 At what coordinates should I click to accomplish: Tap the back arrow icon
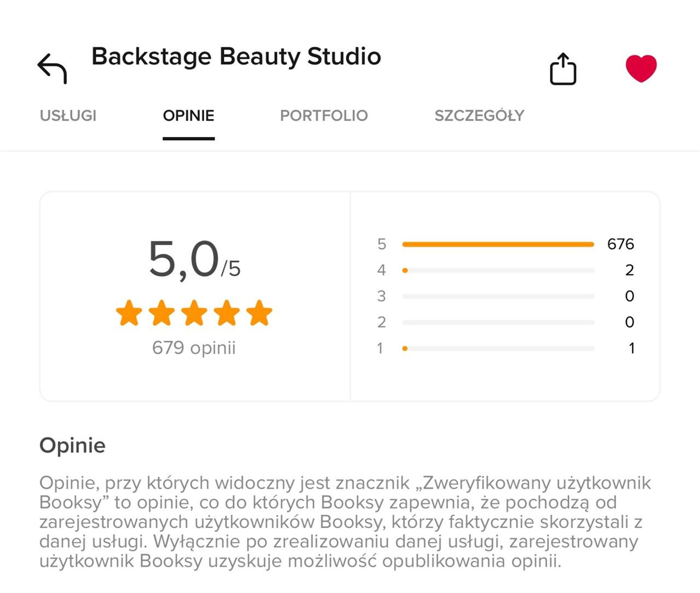52,68
